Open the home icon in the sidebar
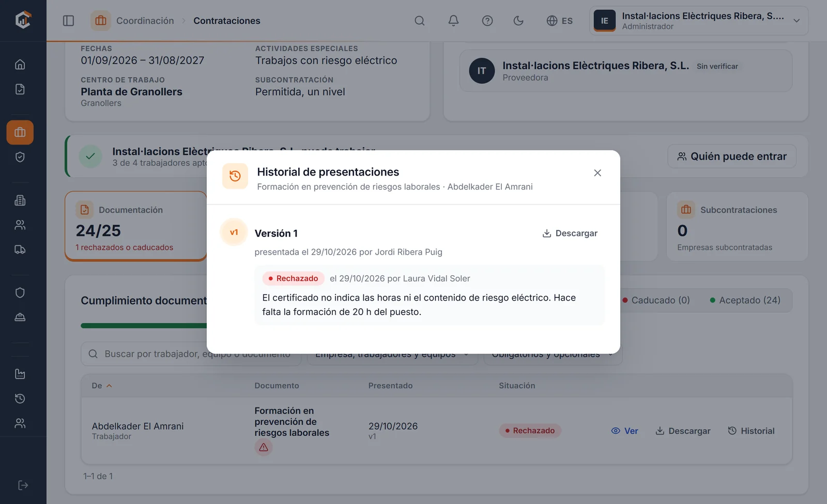 (20, 65)
